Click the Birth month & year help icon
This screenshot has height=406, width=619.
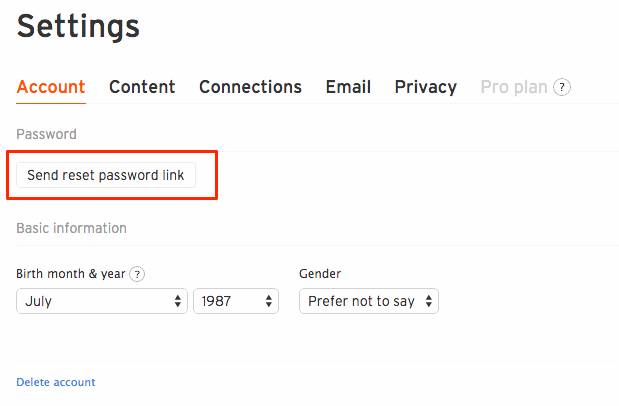(137, 274)
